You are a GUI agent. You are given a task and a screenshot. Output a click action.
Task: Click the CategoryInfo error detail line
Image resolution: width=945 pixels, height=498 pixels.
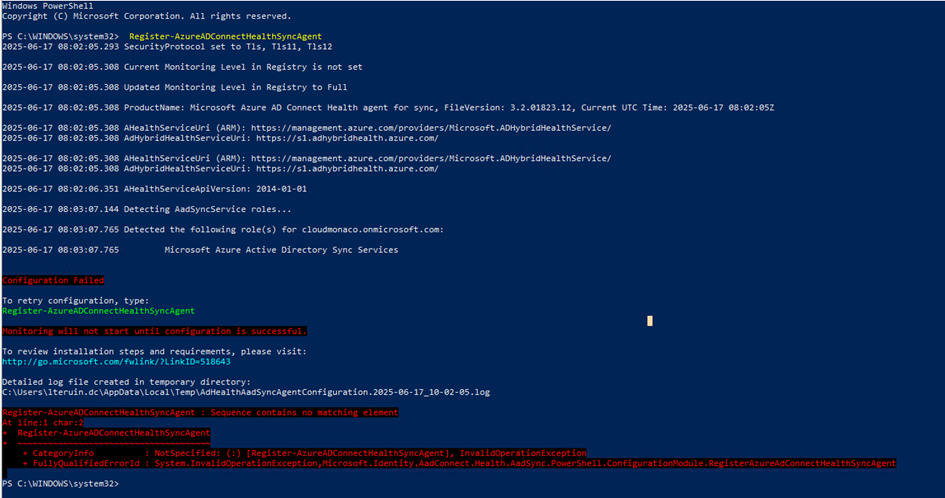click(x=300, y=453)
